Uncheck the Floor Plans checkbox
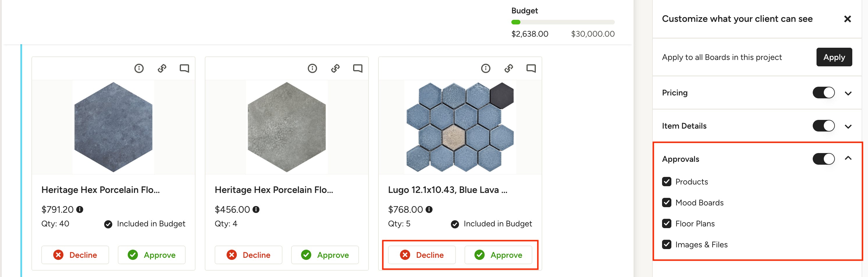Screen dimensions: 868x277 666,223
